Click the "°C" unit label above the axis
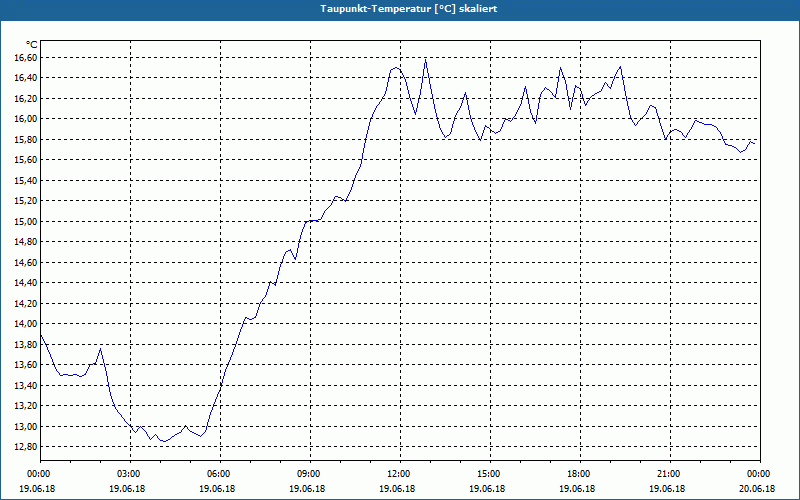 [32, 45]
